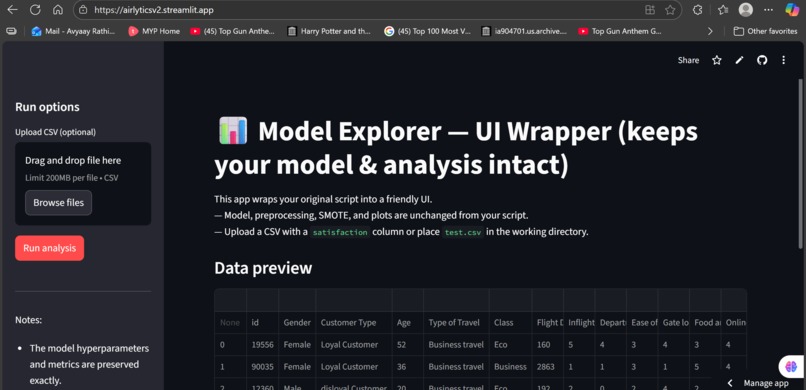This screenshot has width=806, height=390.
Task: Click the id column header
Action: (263, 323)
